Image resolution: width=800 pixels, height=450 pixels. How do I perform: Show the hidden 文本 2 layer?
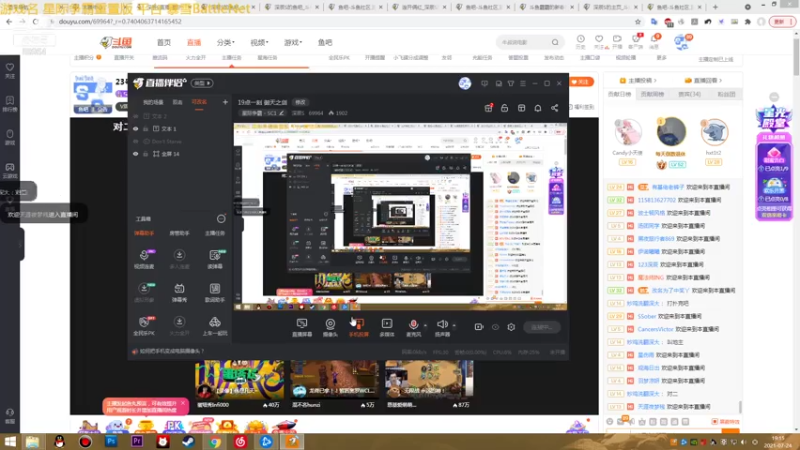click(x=136, y=116)
